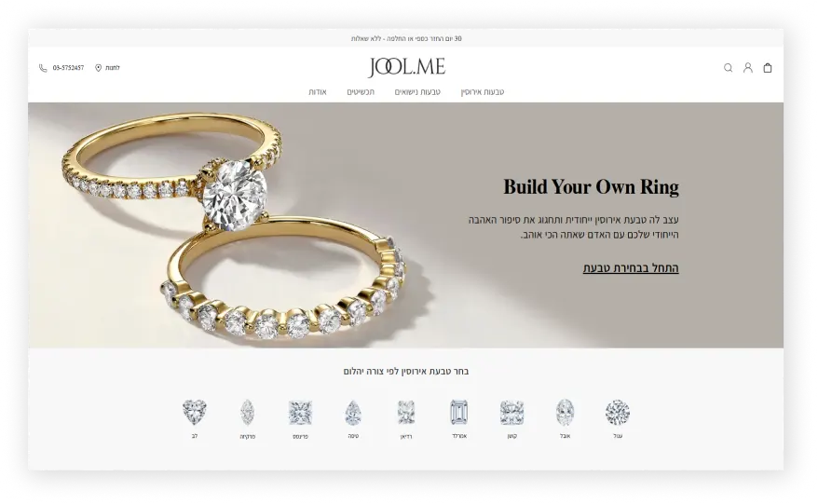Choose the princess cut diamond icon

pos(301,413)
